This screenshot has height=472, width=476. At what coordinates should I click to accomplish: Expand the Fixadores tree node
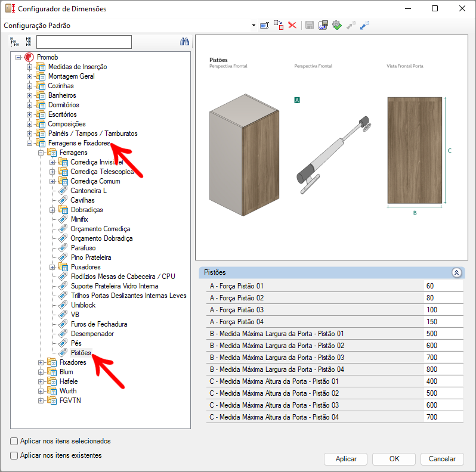(41, 362)
